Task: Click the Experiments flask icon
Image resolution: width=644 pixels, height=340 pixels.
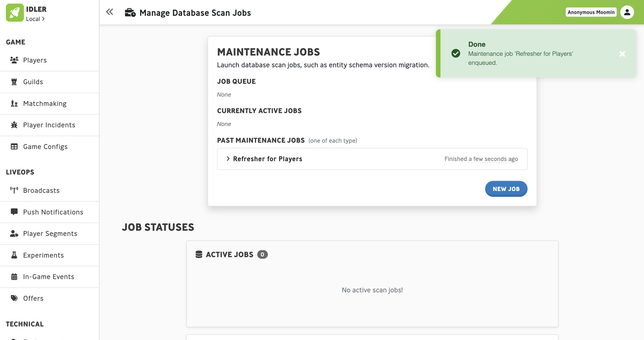Action: [x=14, y=255]
